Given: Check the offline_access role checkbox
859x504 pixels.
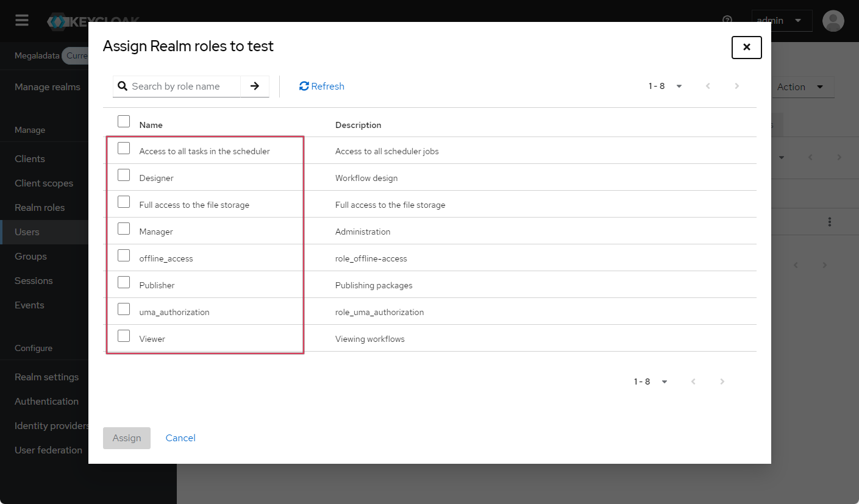Looking at the screenshot, I should [124, 255].
